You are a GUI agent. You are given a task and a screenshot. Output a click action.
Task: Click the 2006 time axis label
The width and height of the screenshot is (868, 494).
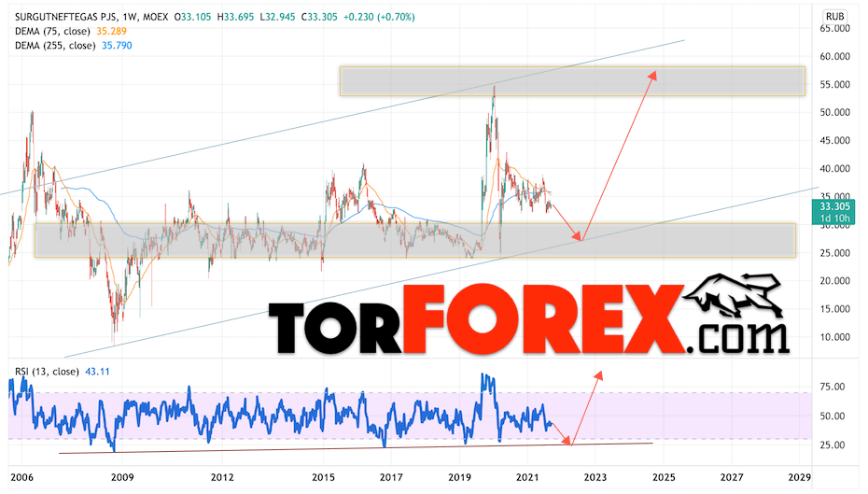(21, 477)
